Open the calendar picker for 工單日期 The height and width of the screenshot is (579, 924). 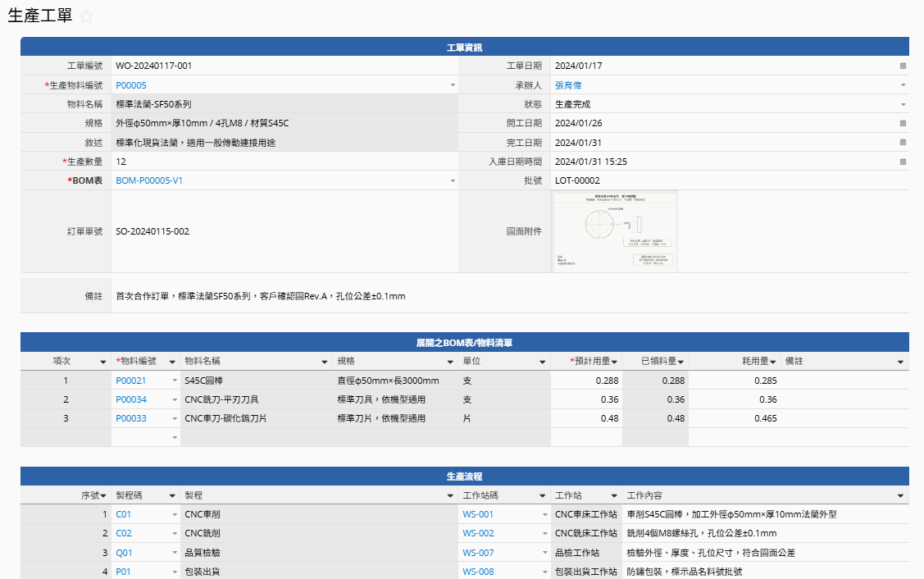tap(903, 66)
